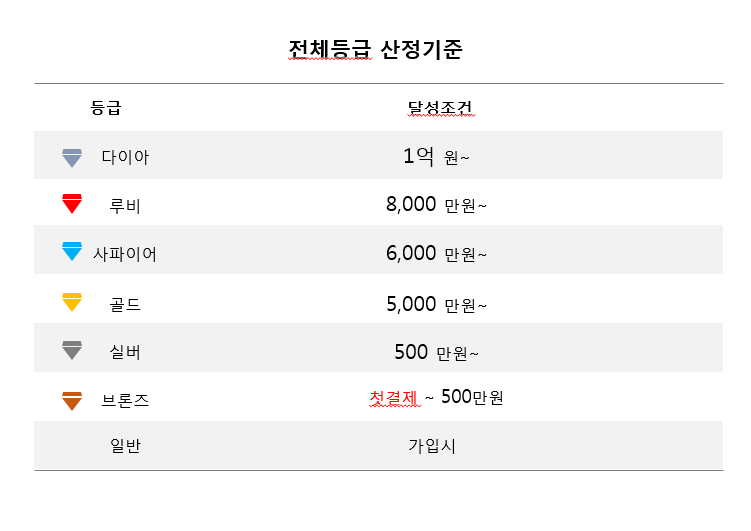Image resolution: width=751 pixels, height=531 pixels.
Task: Click the 다이아 grade label
Action: pyautogui.click(x=125, y=157)
